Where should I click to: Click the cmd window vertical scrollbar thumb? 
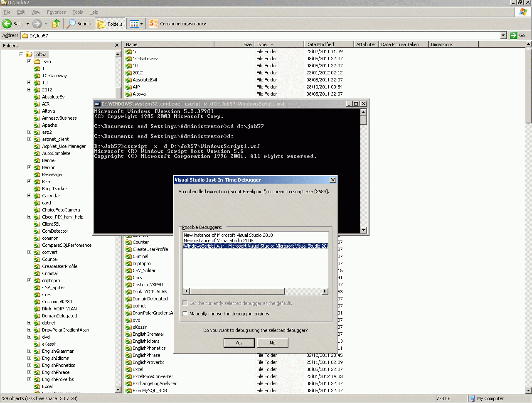tap(364, 120)
